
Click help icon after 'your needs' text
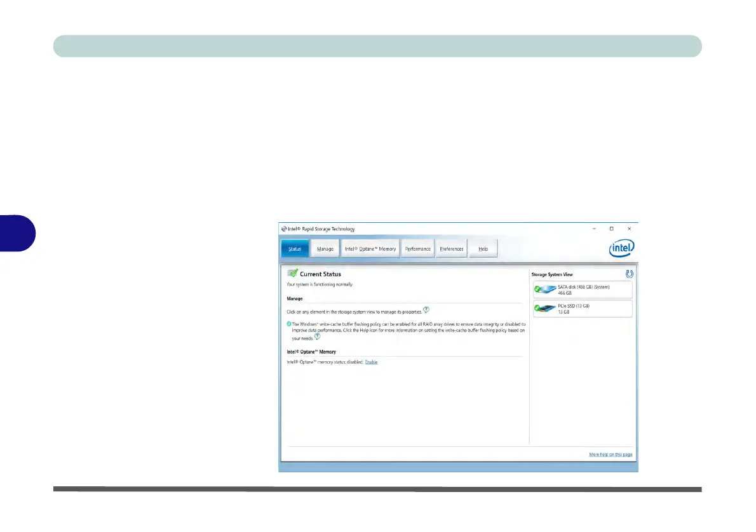tap(317, 337)
